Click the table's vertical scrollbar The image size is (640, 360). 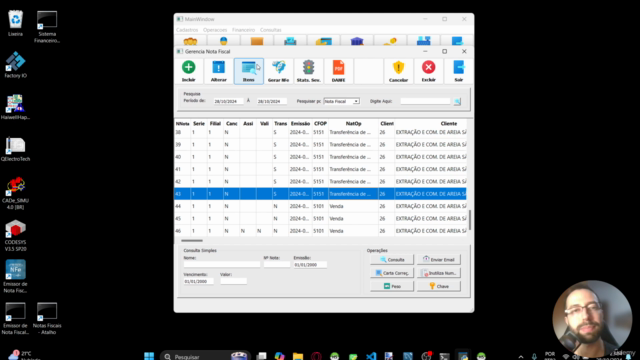pos(470,220)
